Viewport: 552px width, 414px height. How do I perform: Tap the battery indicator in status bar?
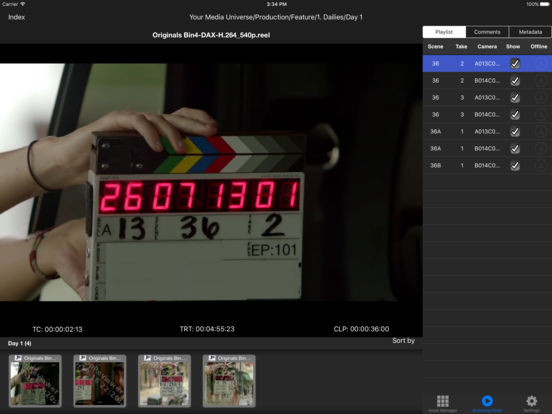click(545, 4)
